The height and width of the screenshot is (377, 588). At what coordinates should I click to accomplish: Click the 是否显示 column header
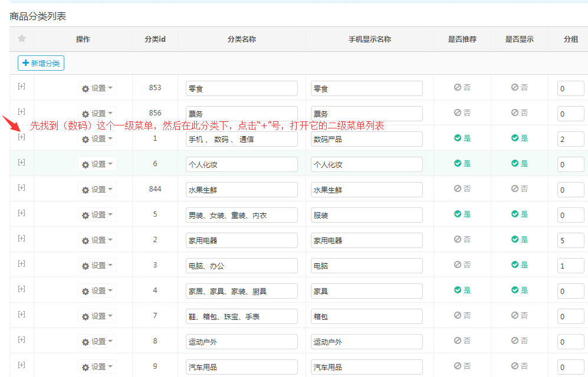coord(520,39)
